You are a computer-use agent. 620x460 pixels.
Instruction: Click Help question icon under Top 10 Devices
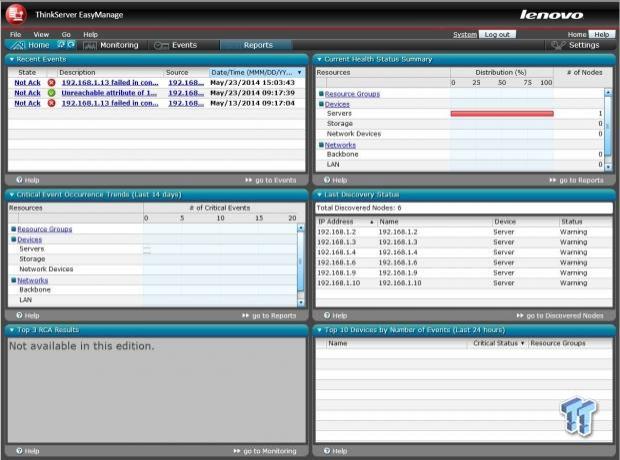point(327,451)
